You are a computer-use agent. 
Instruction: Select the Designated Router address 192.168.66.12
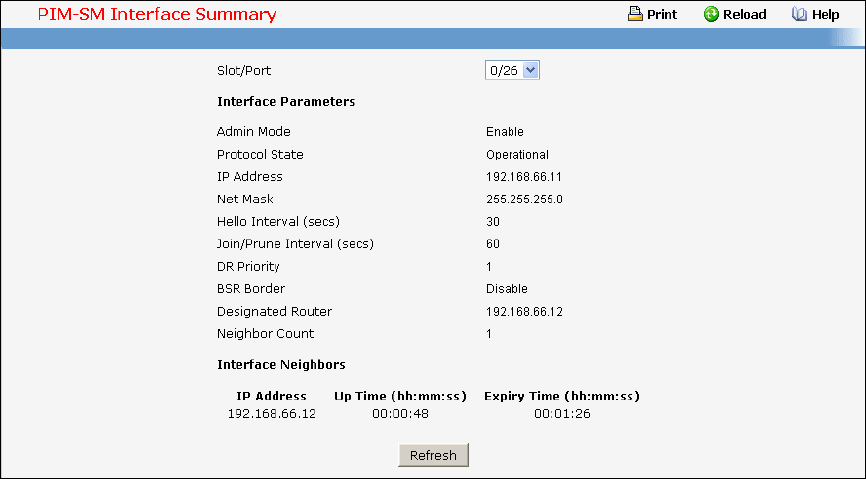click(524, 312)
